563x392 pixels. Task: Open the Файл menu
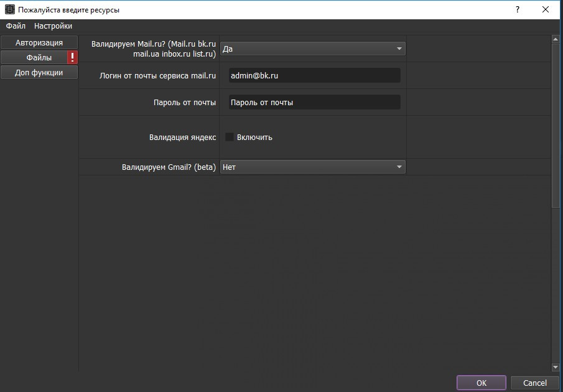point(16,26)
